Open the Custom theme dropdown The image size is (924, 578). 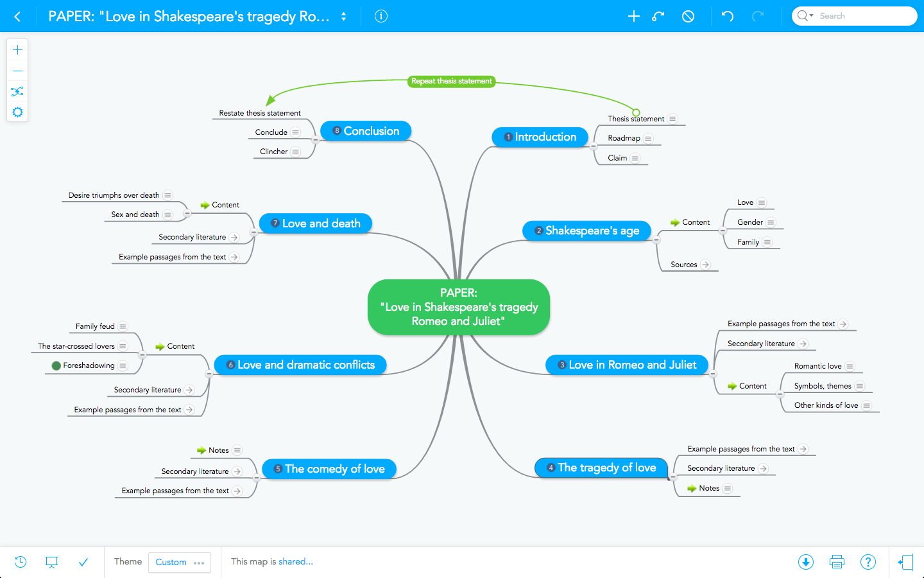pyautogui.click(x=180, y=562)
